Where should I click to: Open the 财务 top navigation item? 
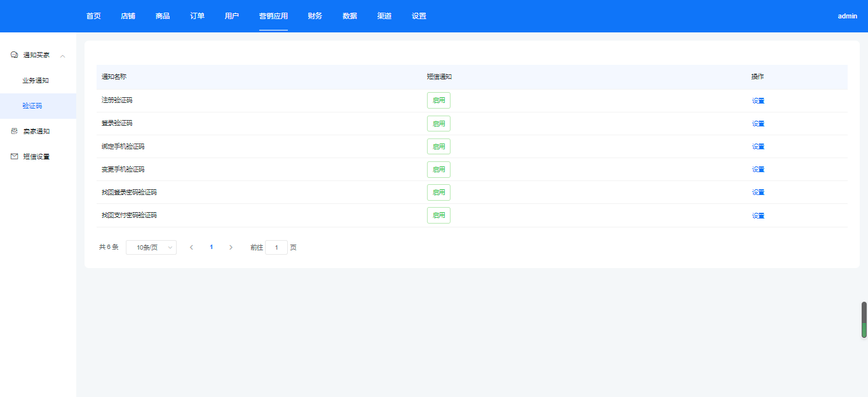(x=315, y=16)
